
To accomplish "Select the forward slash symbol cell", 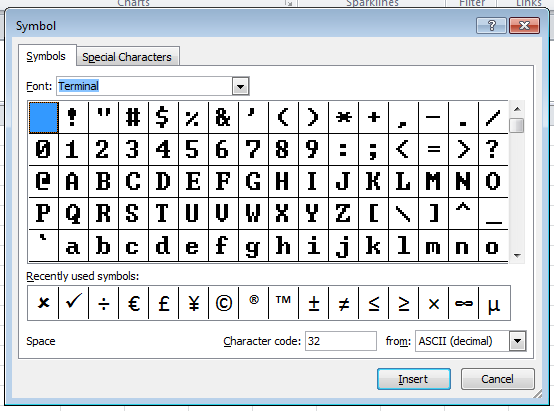I will 493,118.
